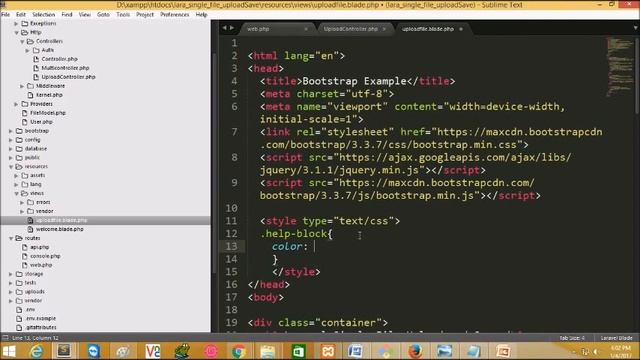640x360 pixels.
Task: Open the Find menu
Action: click(x=67, y=14)
